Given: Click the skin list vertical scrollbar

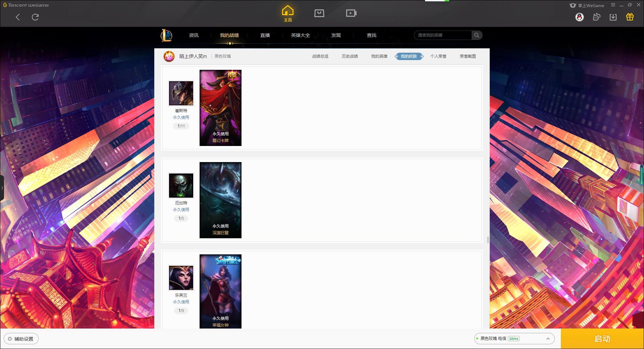Looking at the screenshot, I should (488, 240).
